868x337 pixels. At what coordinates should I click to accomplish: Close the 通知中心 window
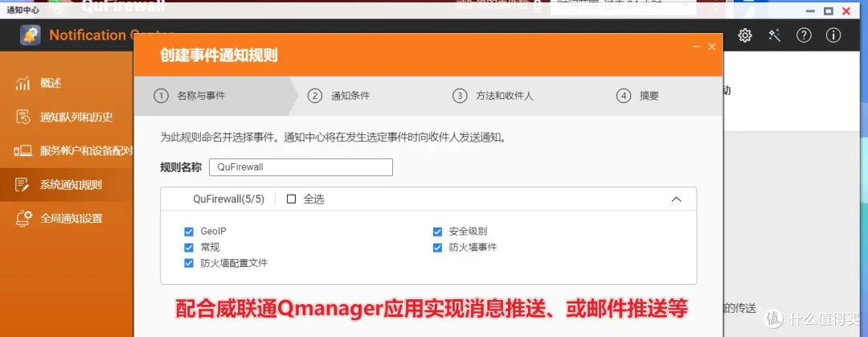[846, 10]
